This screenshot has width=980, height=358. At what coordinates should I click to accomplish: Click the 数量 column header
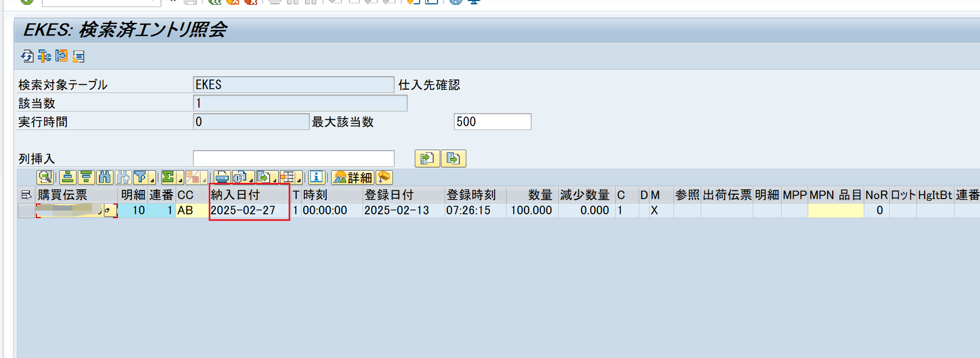click(532, 195)
